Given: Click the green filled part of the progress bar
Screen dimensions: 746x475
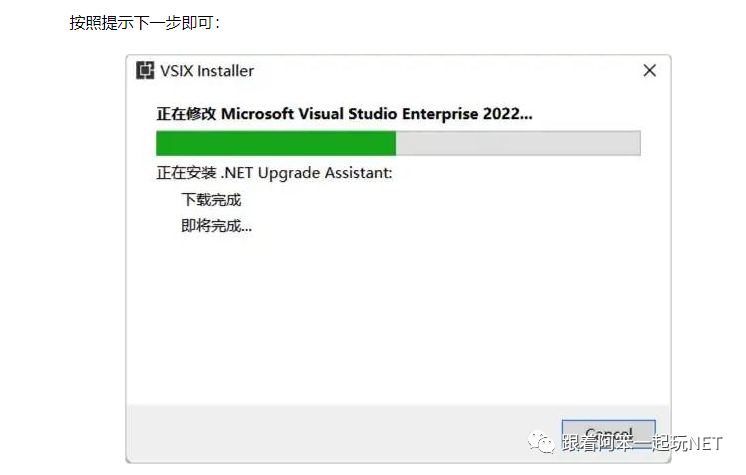Looking at the screenshot, I should (276, 143).
